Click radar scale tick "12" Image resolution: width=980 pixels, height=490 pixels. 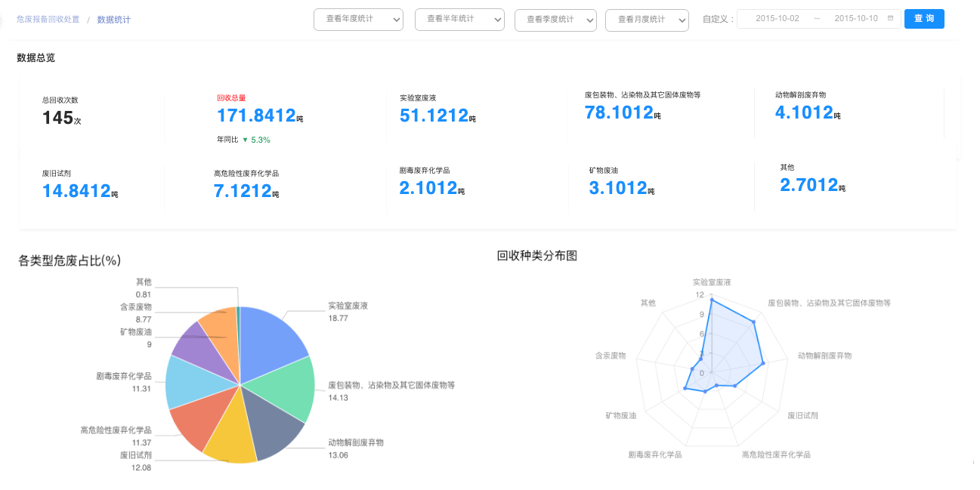700,294
